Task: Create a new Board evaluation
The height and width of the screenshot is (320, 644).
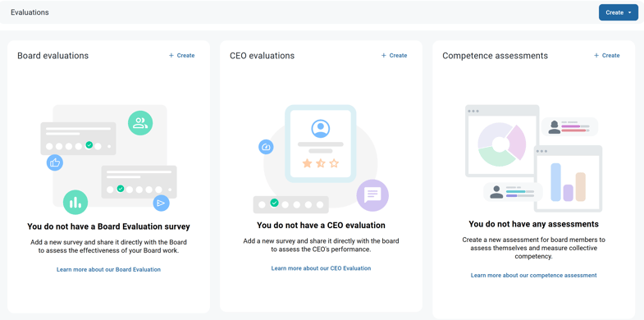Action: pyautogui.click(x=181, y=56)
